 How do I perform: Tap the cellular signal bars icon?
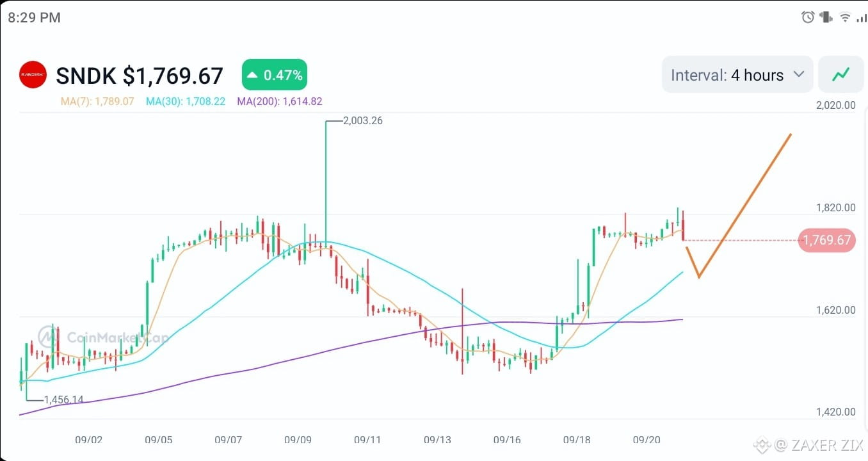[x=861, y=18]
